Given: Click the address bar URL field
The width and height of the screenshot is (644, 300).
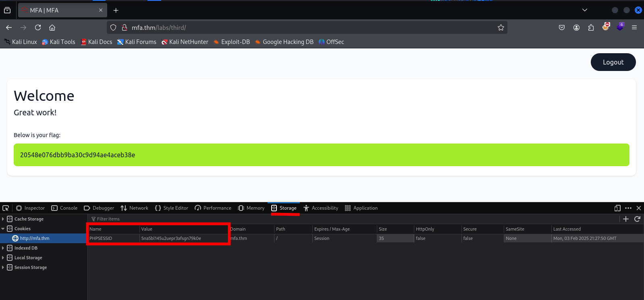Looking at the screenshot, I should tap(306, 27).
